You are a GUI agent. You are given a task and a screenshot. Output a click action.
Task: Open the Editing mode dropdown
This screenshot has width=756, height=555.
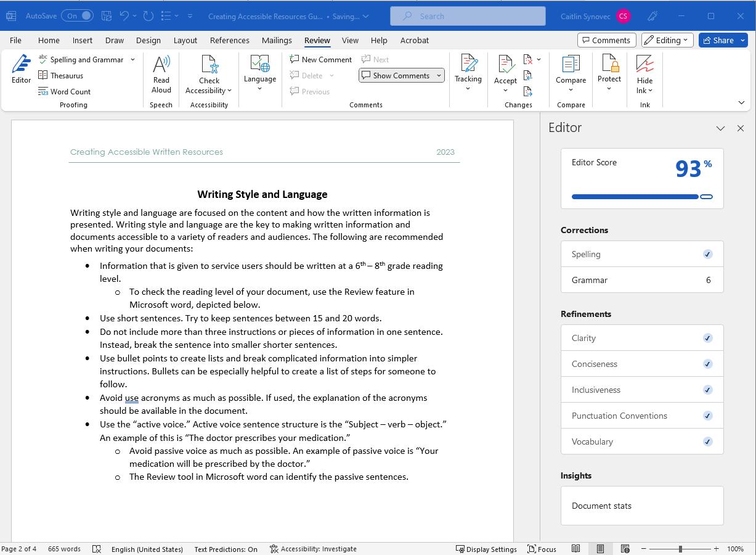point(667,40)
